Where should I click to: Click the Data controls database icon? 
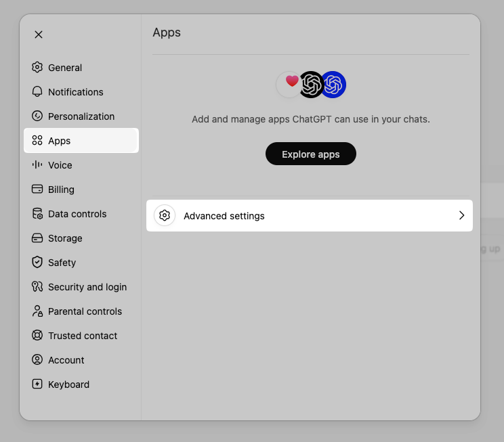point(37,213)
